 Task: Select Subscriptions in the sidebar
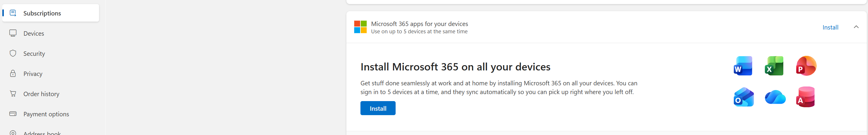coord(42,13)
